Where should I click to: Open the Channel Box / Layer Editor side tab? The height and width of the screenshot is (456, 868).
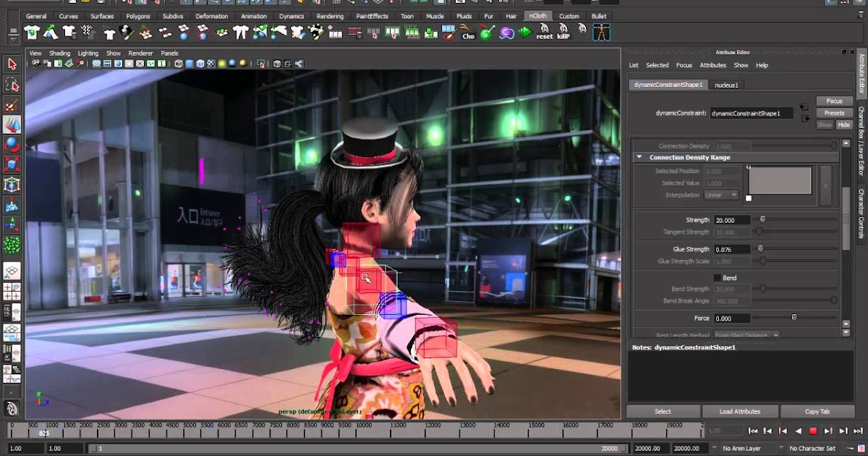[x=861, y=142]
